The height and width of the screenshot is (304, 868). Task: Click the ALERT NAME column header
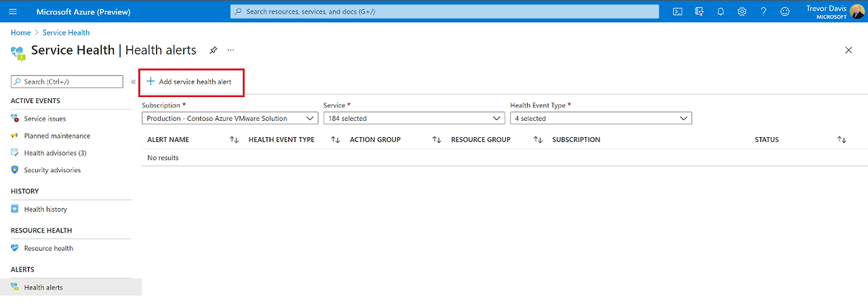[168, 140]
